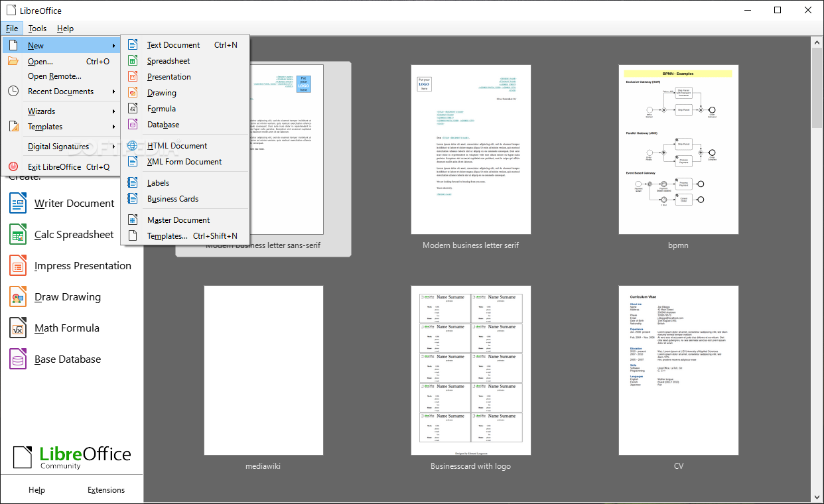Viewport: 824px width, 504px height.
Task: Expand the Templates submenu arrow in File menu
Action: (114, 127)
